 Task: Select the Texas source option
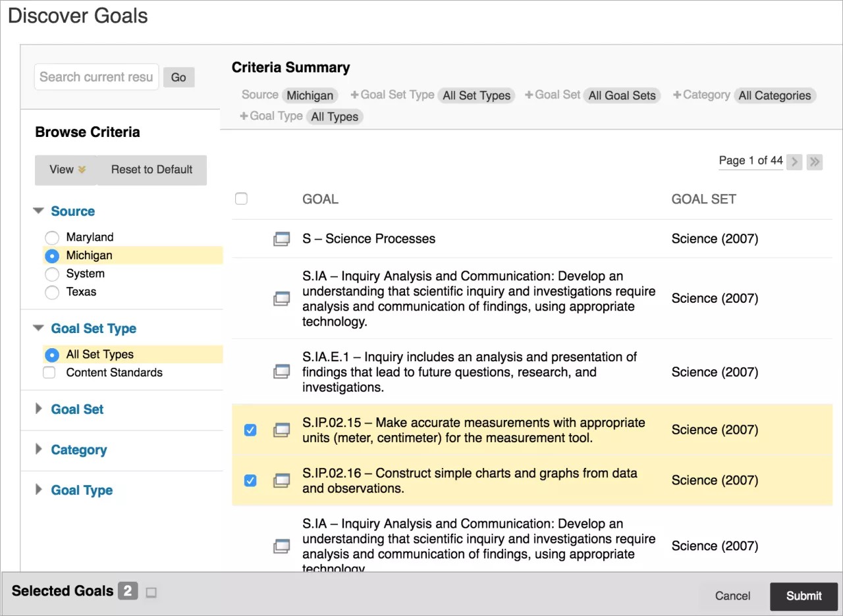click(52, 292)
